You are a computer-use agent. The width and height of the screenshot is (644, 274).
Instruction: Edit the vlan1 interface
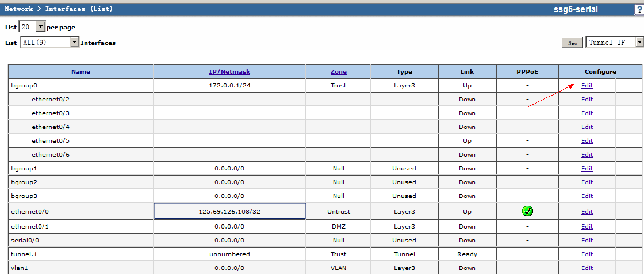click(586, 268)
